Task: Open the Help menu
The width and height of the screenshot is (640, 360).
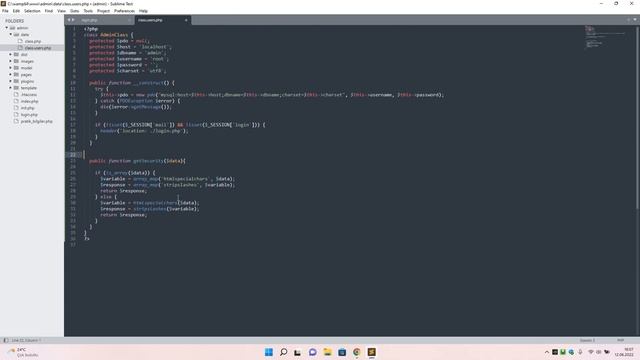Action: 143,11
